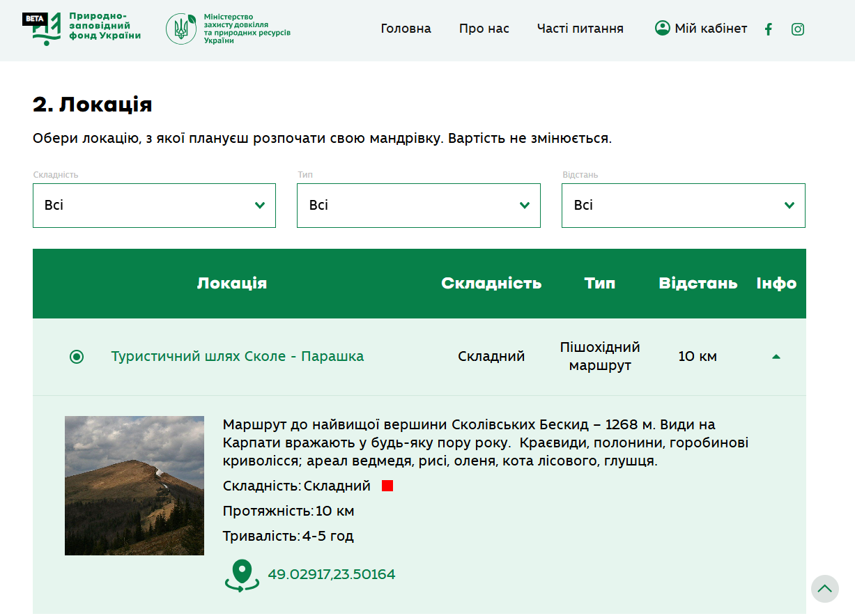This screenshot has height=616, width=855.
Task: Collapse the route info with the triangle arrow
Action: (776, 357)
